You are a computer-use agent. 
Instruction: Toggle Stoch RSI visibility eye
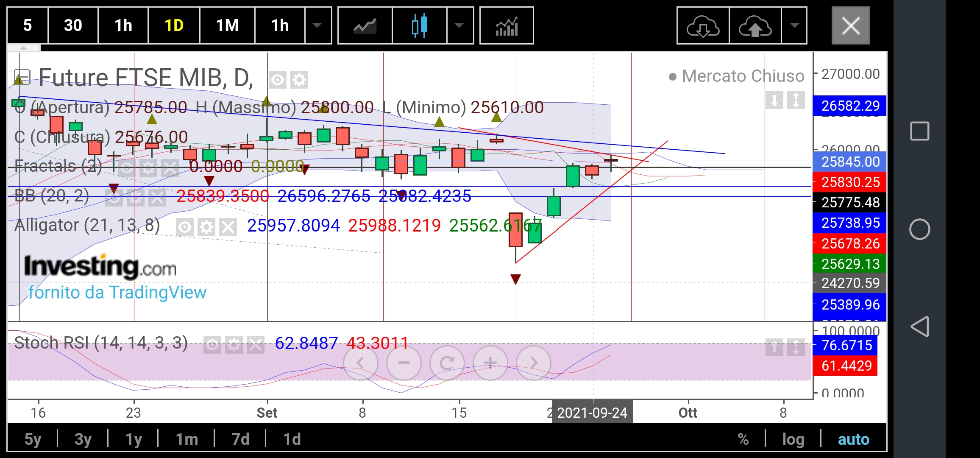tap(212, 345)
